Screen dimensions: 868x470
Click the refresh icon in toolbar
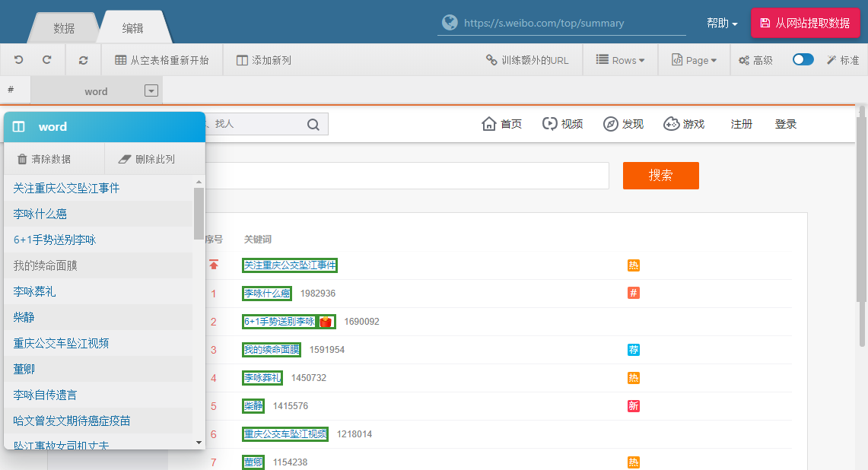tap(83, 60)
